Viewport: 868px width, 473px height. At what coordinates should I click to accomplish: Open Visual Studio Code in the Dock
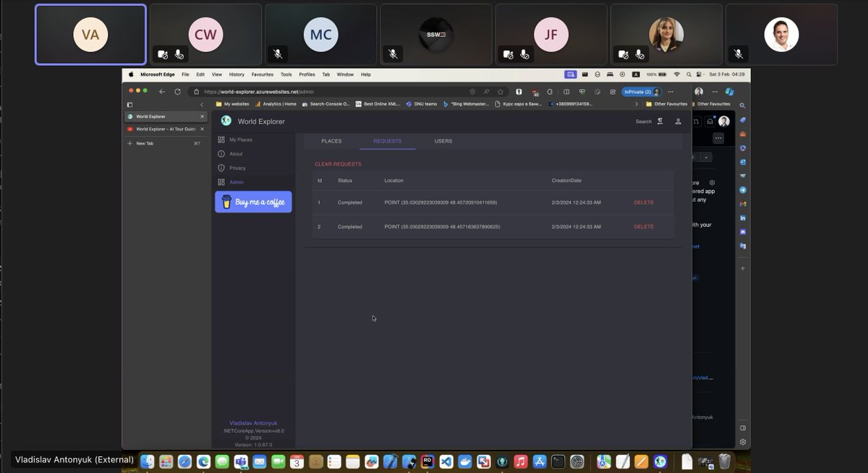446,461
